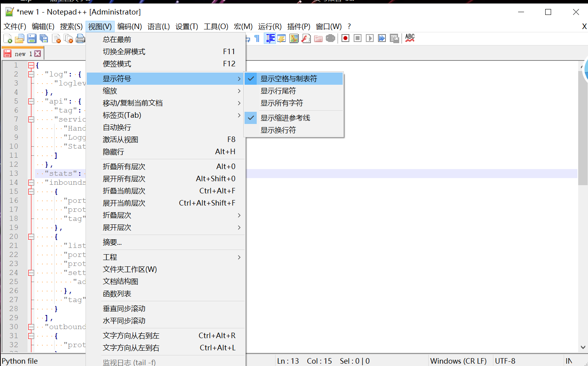This screenshot has width=588, height=366.
Task: Open the 编码(N) menu
Action: [x=130, y=26]
